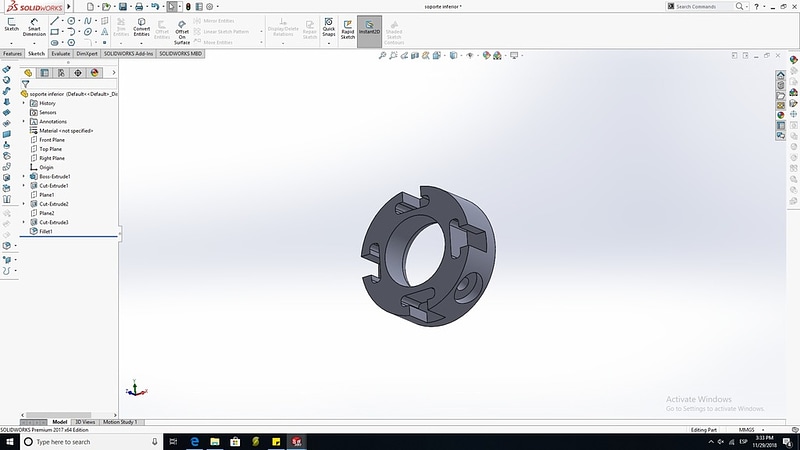Expand the Boss-Extrude1 feature

pyautogui.click(x=23, y=177)
